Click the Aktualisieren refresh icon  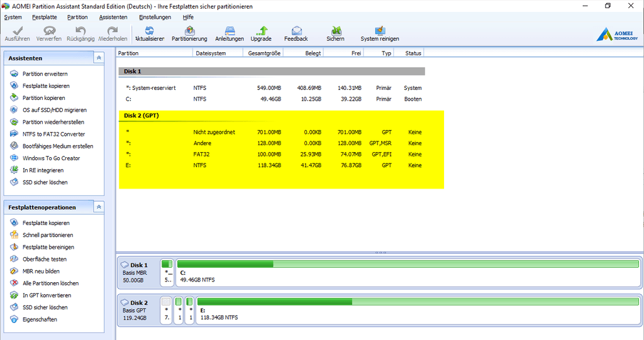[150, 31]
